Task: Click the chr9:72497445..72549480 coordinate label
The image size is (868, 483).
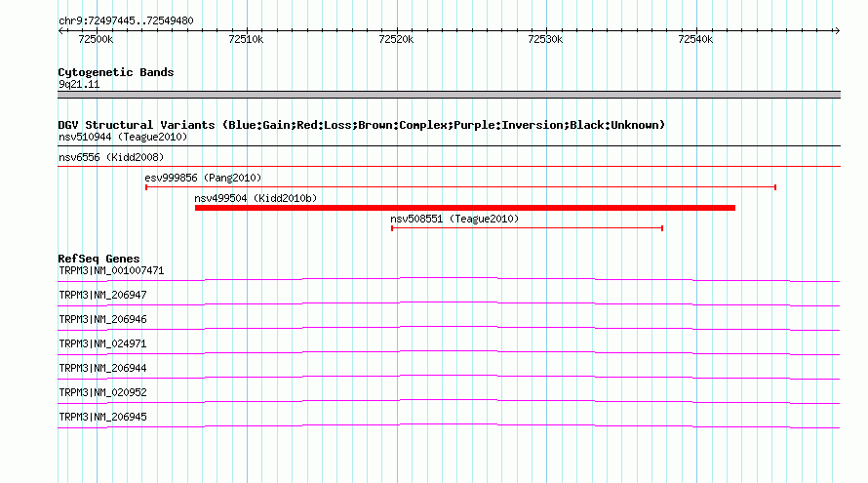Action: pos(126,20)
